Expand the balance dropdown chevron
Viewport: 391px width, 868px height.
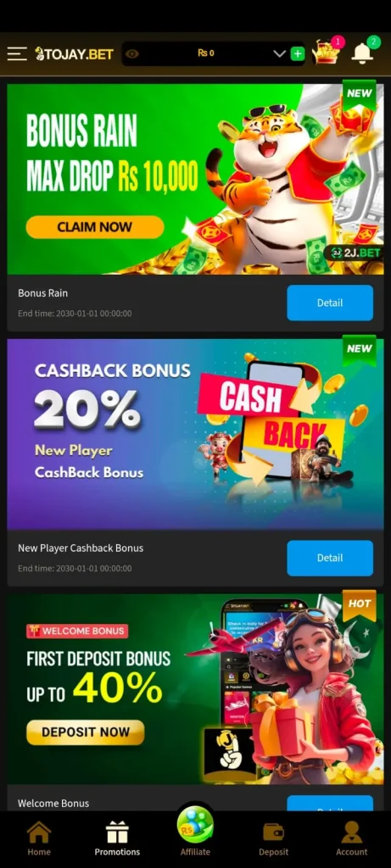click(280, 53)
